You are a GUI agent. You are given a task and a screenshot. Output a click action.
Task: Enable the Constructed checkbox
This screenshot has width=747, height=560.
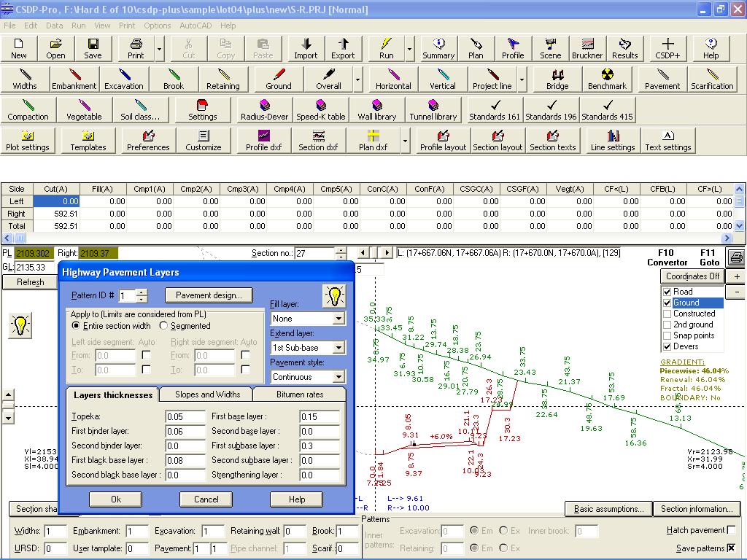667,314
